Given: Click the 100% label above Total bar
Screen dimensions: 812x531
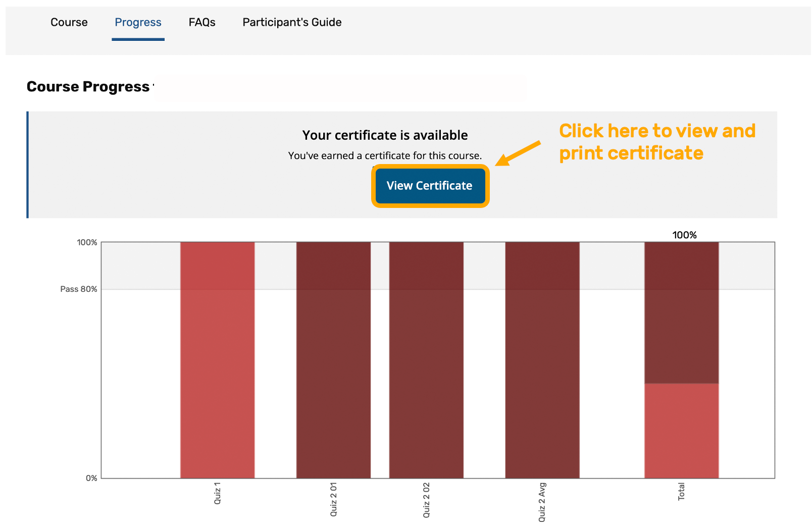Looking at the screenshot, I should [684, 235].
